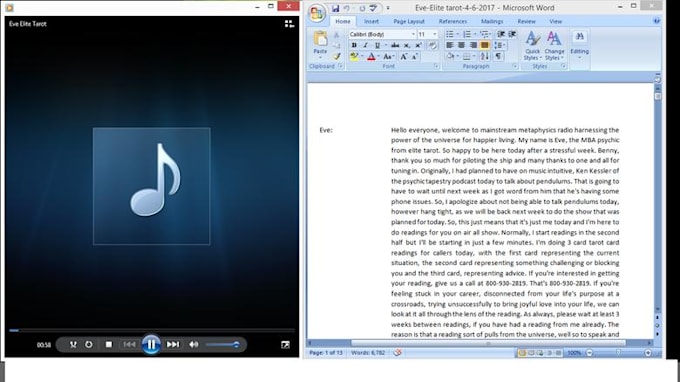Toggle strikethrough formatting
Screen dimensions: 680x382
click(395, 46)
